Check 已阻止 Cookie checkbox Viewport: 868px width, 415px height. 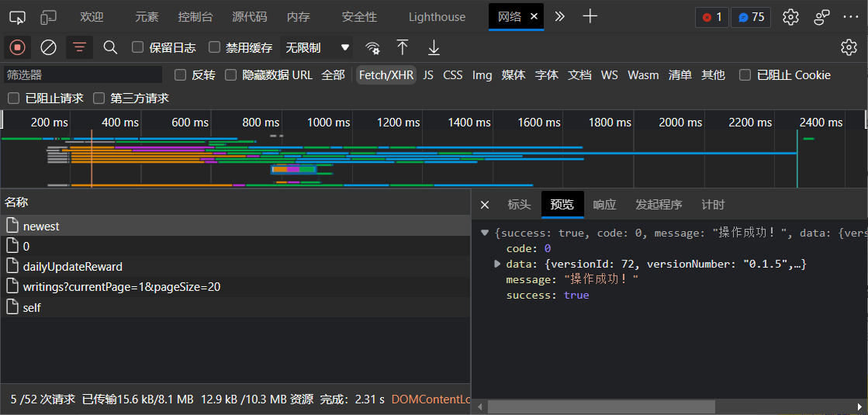click(x=745, y=74)
